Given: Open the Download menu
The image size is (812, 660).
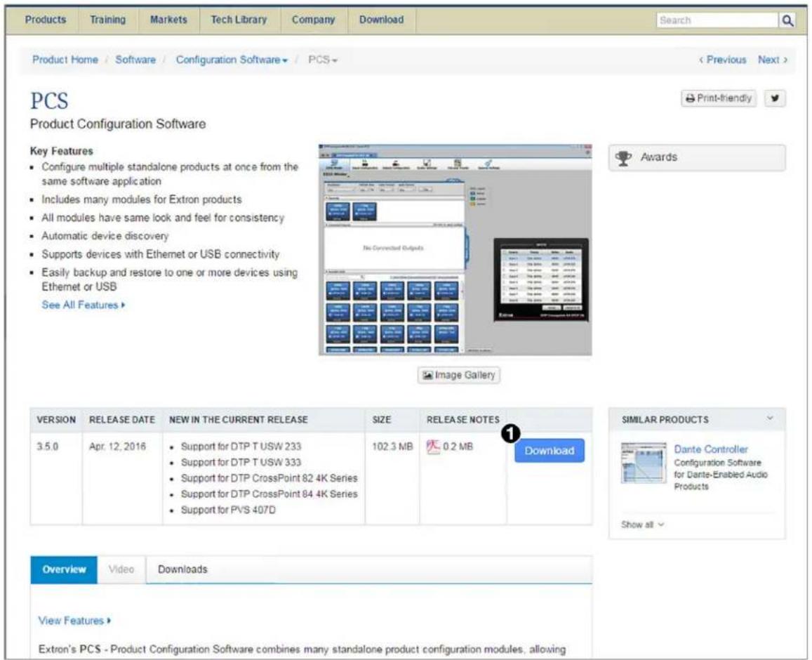Looking at the screenshot, I should point(382,20).
